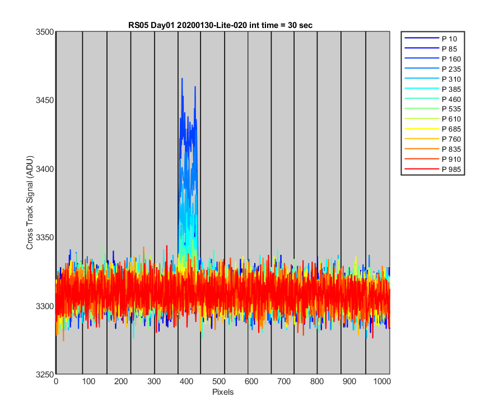Click the y-axis tick label 3450

[44, 100]
